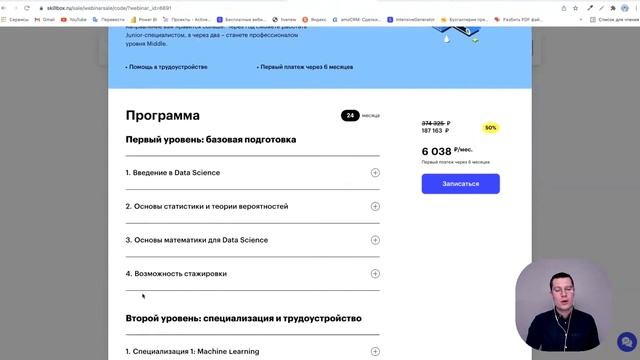This screenshot has height=360, width=640.
Task: Click the skillbox URL in the address bar
Action: [109, 8]
